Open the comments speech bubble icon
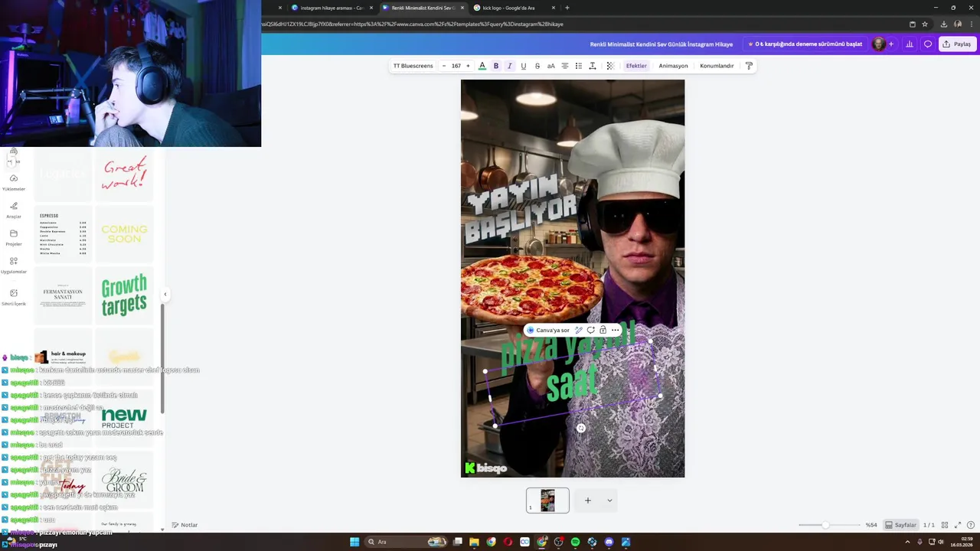This screenshot has height=551, width=980. [x=928, y=44]
